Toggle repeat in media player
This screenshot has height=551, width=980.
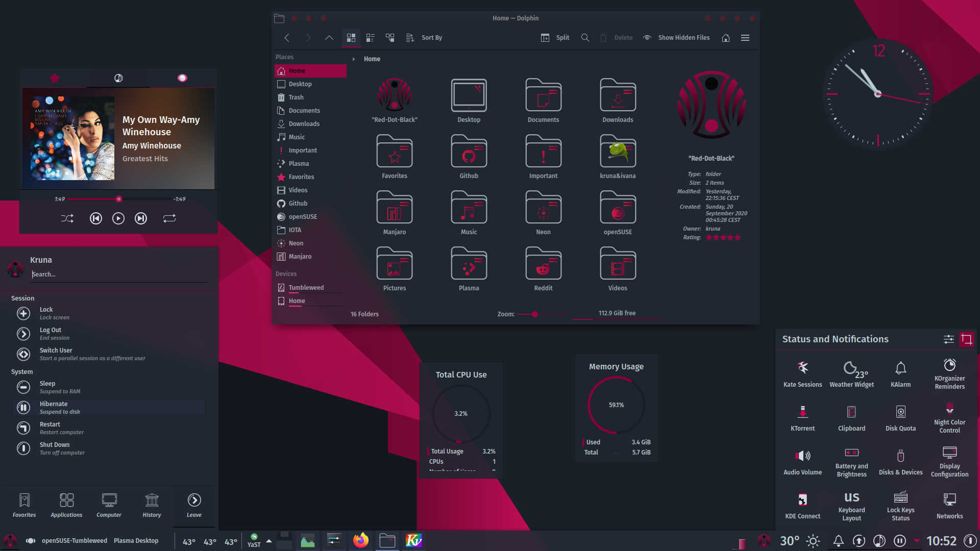(169, 218)
